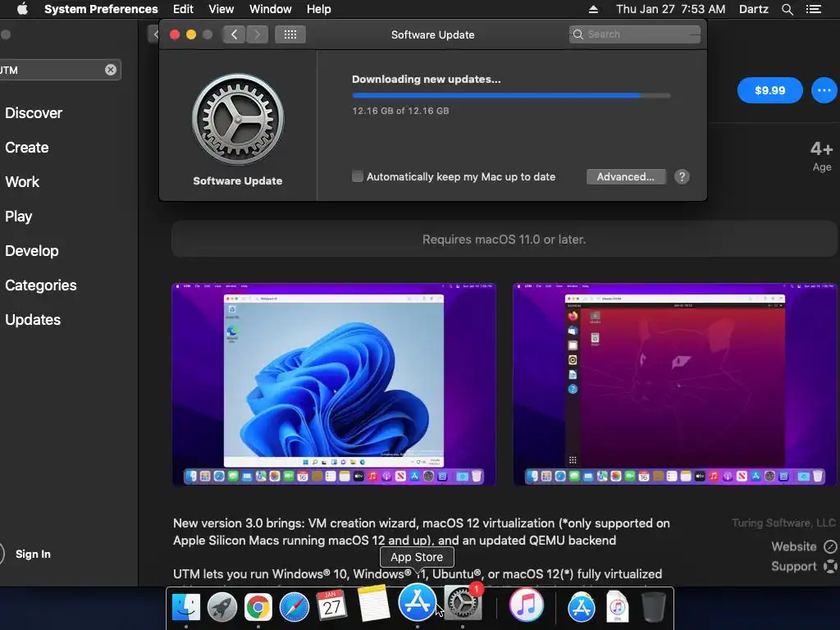Image resolution: width=840 pixels, height=630 pixels.
Task: Select Develop in App Store sidebar
Action: pyautogui.click(x=32, y=251)
